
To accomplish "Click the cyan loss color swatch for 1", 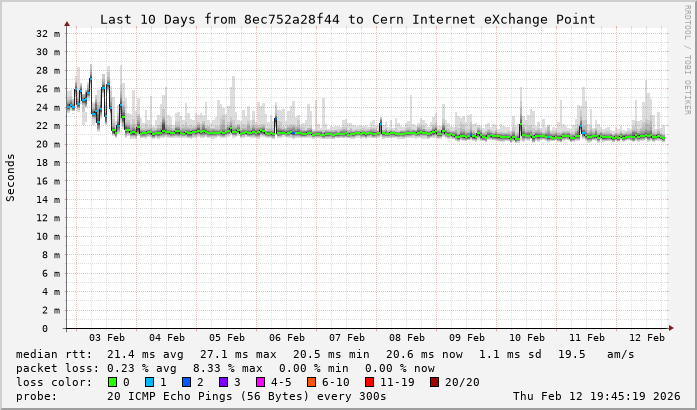I will [x=149, y=382].
